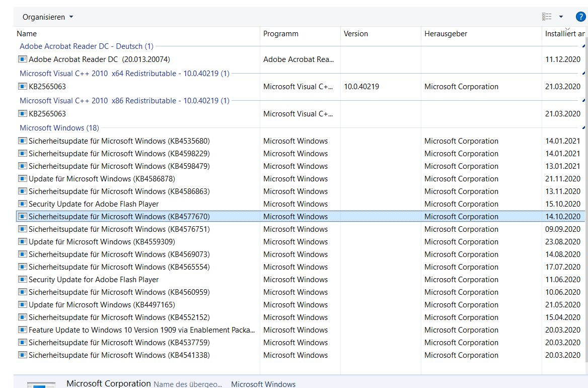This screenshot has height=388, width=588.
Task: Sort by the Name column header
Action: 27,34
